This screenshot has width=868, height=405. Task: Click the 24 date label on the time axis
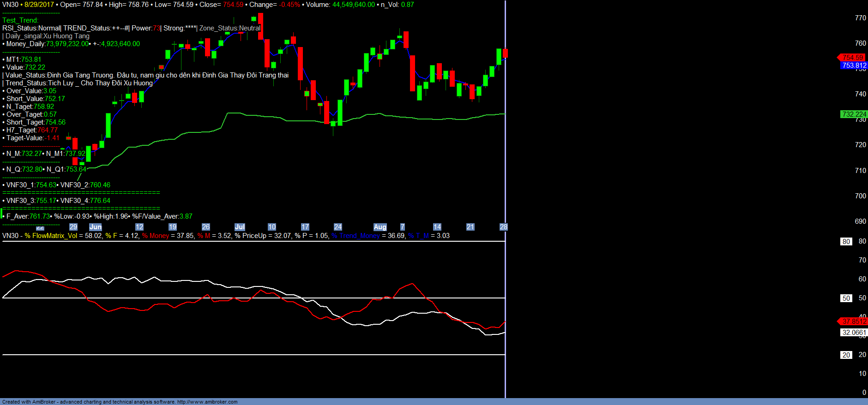338,227
